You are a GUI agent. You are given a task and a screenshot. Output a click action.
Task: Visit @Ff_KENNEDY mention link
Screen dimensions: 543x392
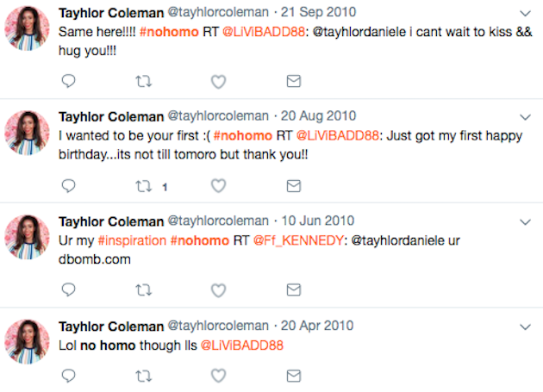(298, 240)
